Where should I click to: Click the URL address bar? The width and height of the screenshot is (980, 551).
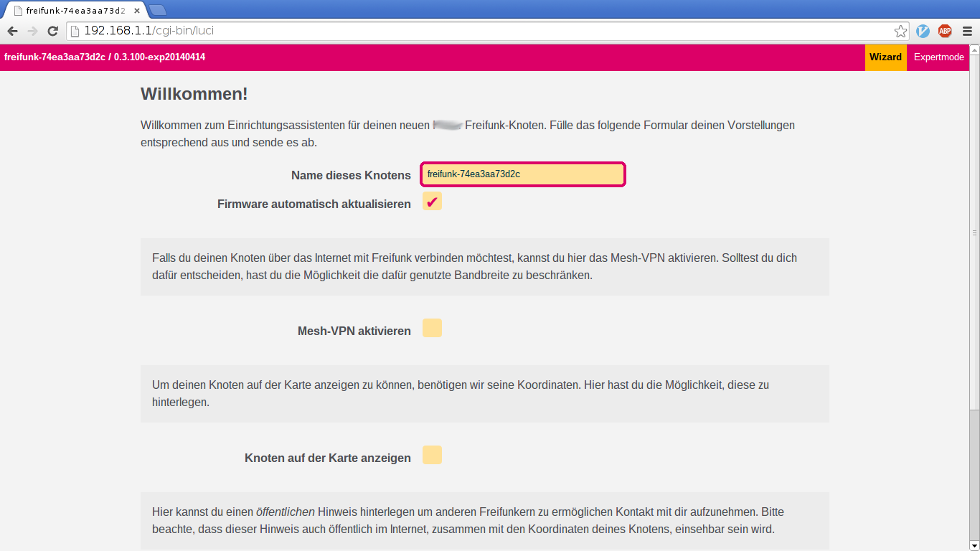point(481,31)
